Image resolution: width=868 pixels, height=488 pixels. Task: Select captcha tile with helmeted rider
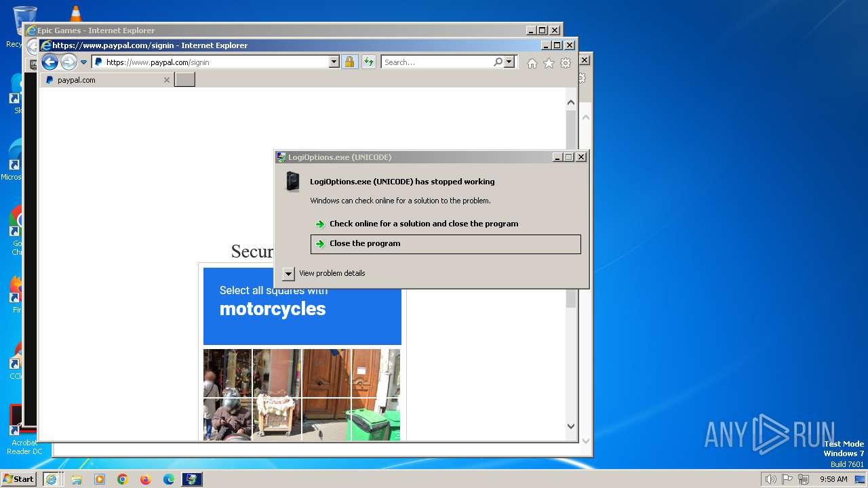click(227, 419)
